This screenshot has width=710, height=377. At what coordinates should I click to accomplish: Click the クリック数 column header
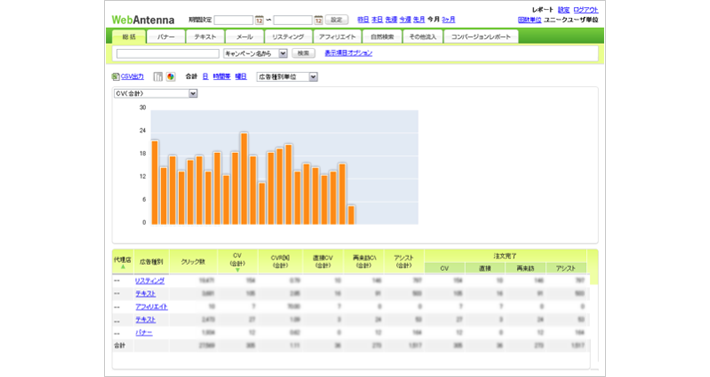point(193,262)
